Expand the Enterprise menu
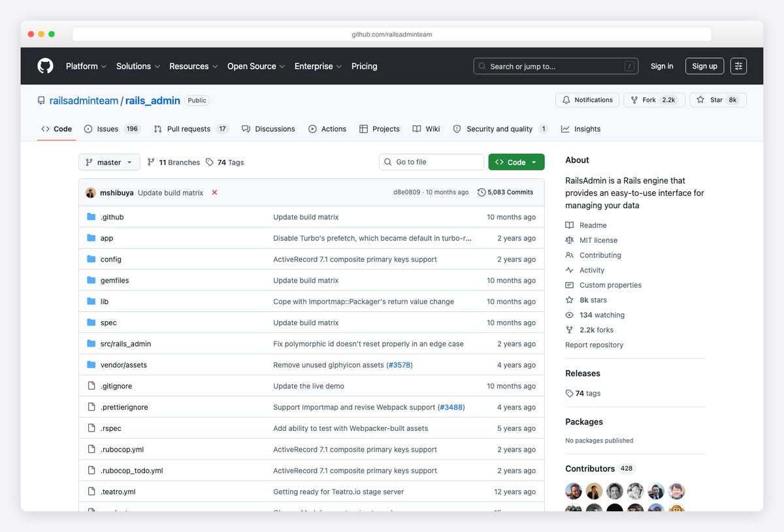The height and width of the screenshot is (532, 784). [x=318, y=66]
